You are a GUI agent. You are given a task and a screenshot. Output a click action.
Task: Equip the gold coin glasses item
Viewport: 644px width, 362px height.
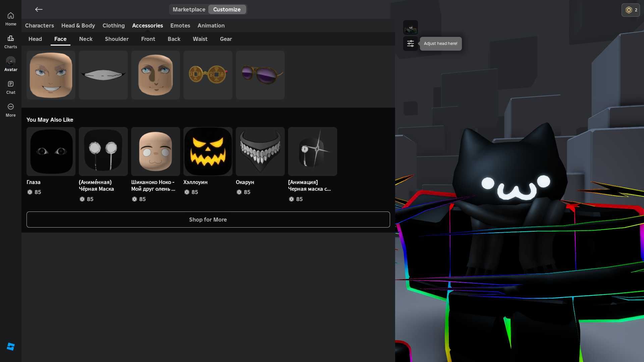pyautogui.click(x=208, y=75)
